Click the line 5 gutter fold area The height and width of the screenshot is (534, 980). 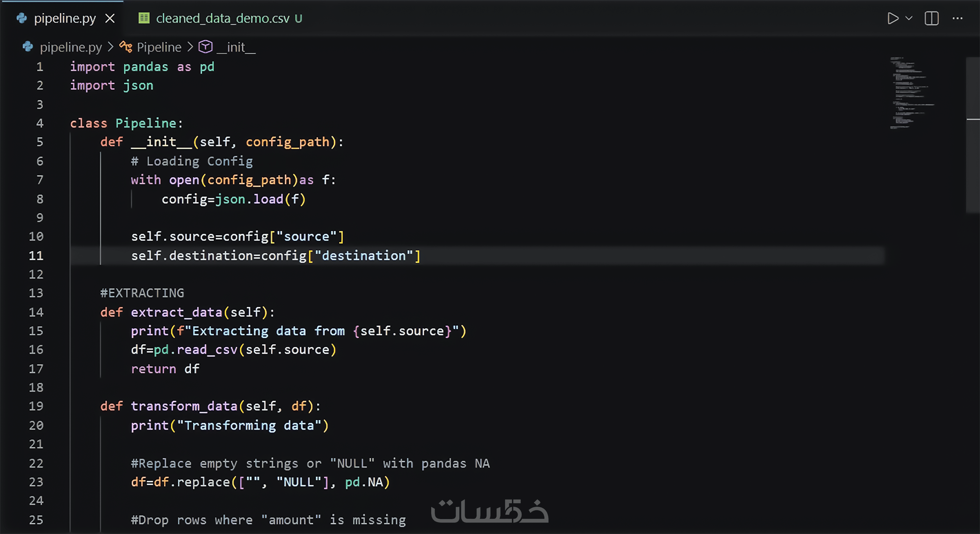tap(57, 142)
